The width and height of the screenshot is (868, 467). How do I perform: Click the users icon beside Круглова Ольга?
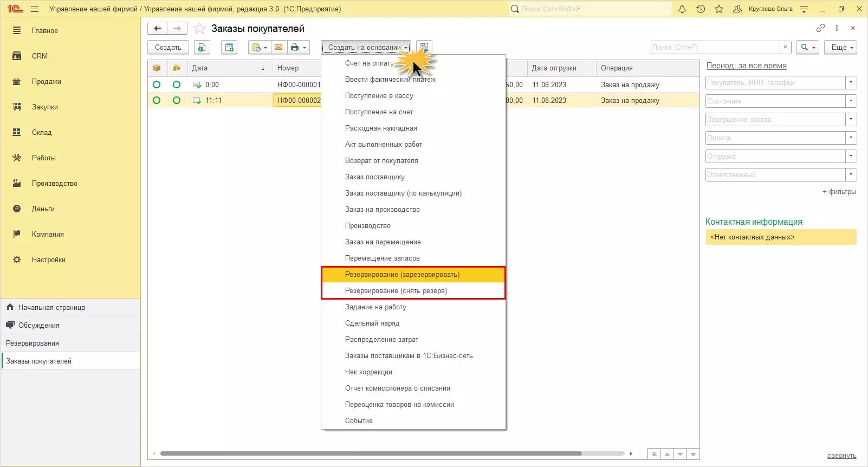point(737,9)
